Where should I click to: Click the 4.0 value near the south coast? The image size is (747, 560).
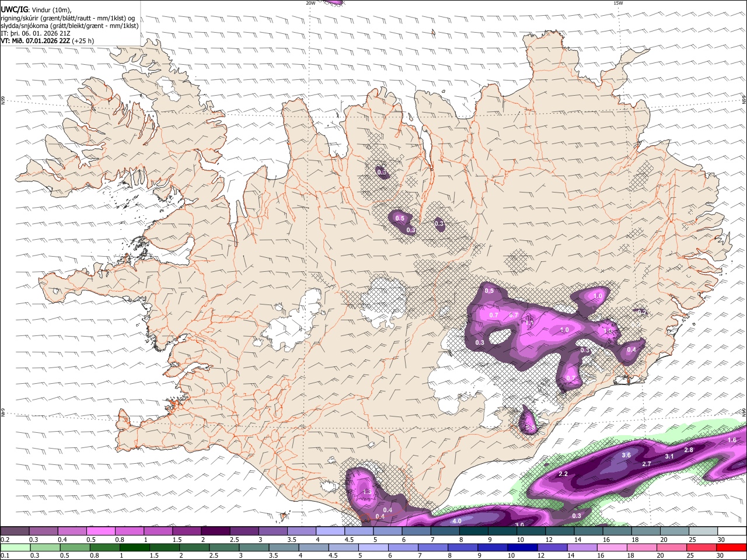457,521
